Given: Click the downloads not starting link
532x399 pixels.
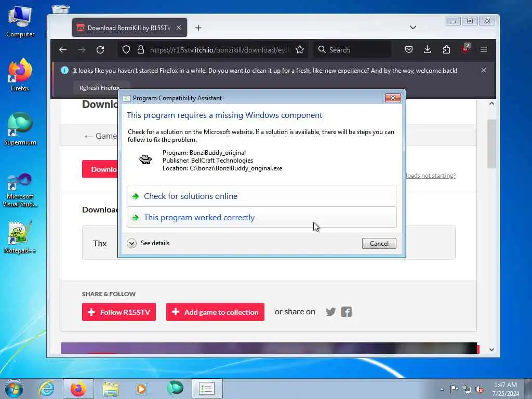Looking at the screenshot, I should [x=431, y=176].
